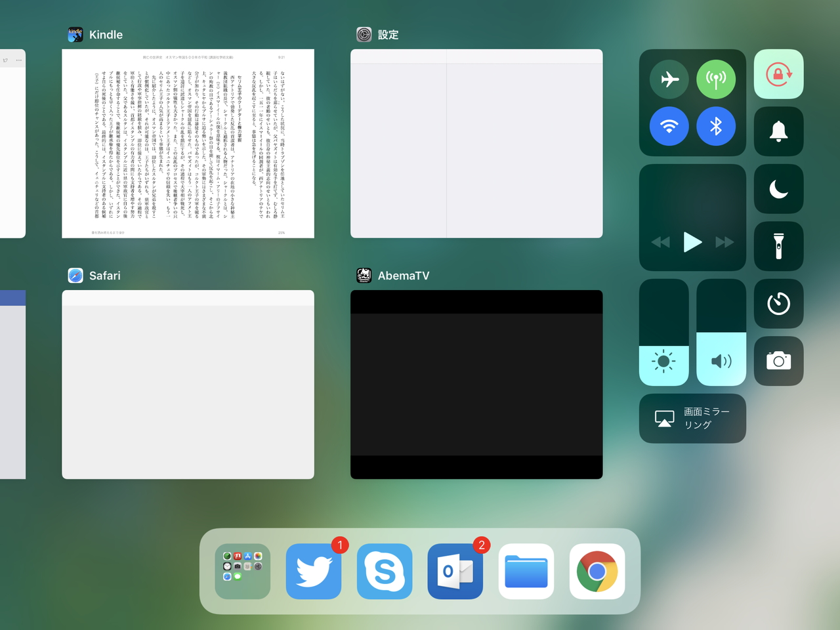Click the AbemaTV title label
Image resolution: width=840 pixels, height=630 pixels.
click(404, 276)
